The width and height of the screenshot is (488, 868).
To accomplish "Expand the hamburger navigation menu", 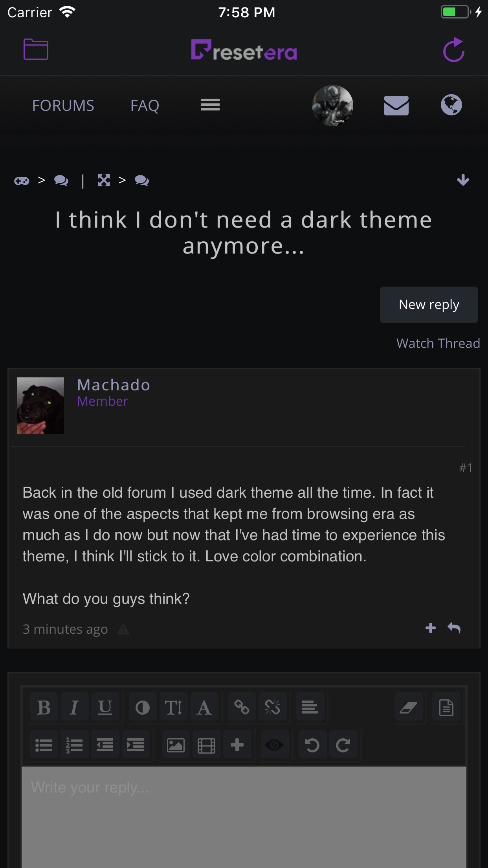I will coord(210,105).
